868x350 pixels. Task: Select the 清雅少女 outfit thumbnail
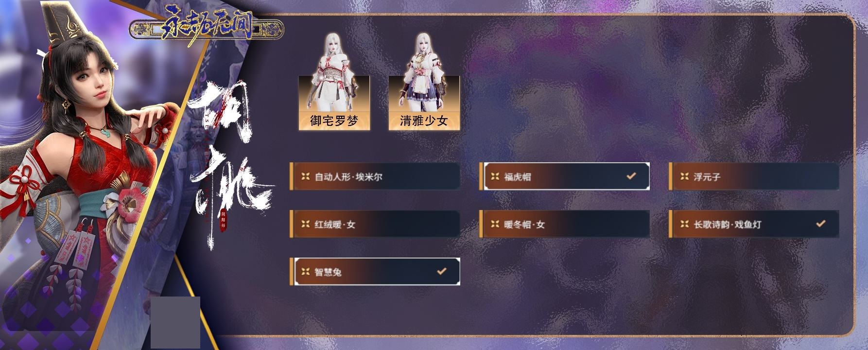click(424, 82)
